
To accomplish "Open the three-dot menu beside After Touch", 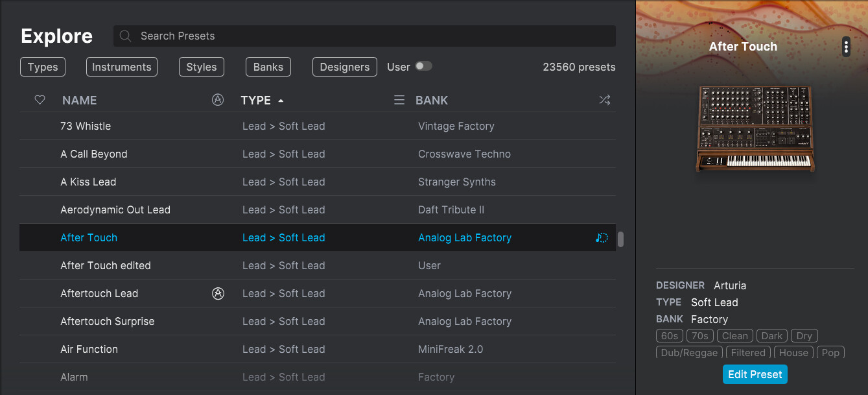I will click(846, 47).
